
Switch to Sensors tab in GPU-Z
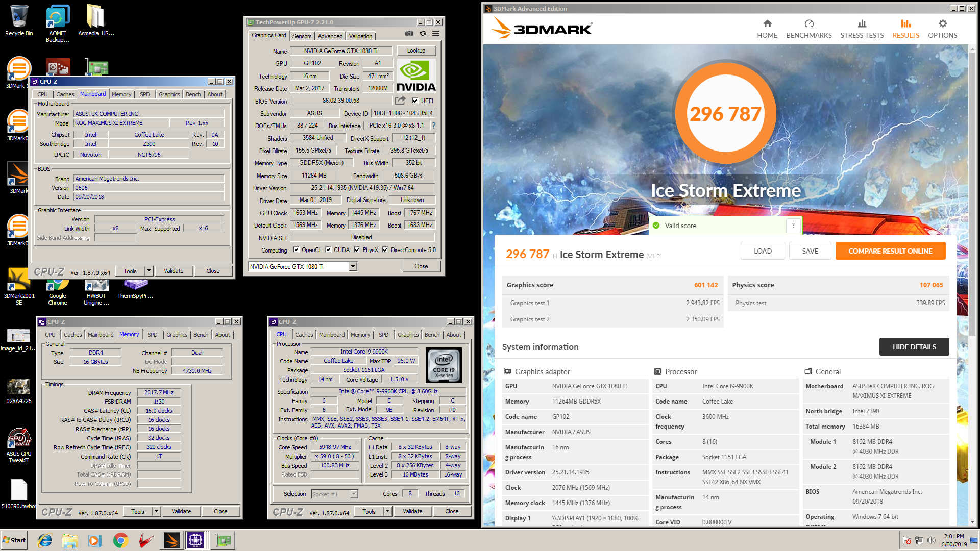pyautogui.click(x=302, y=36)
